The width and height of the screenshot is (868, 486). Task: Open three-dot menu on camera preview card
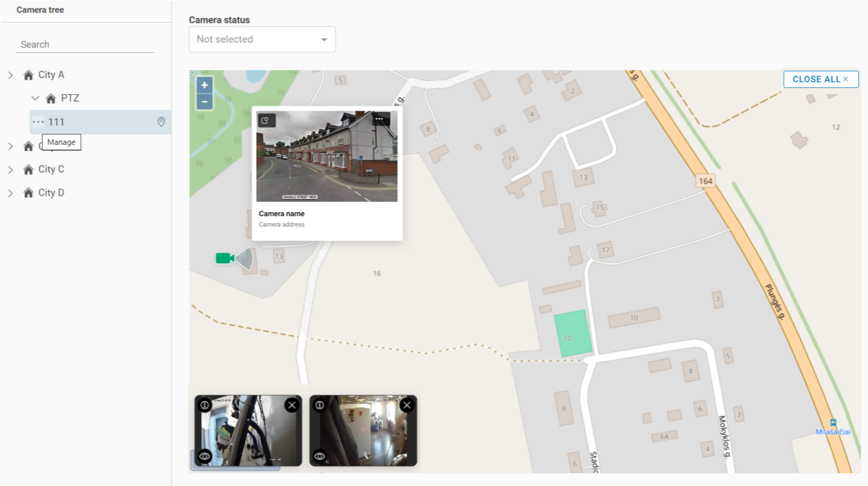[378, 119]
